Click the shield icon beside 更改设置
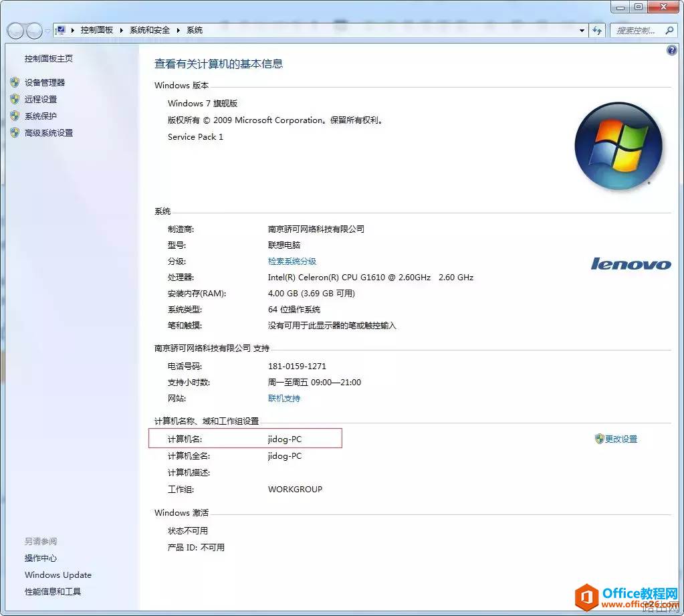Viewport: 684px width, 616px height. 599,439
